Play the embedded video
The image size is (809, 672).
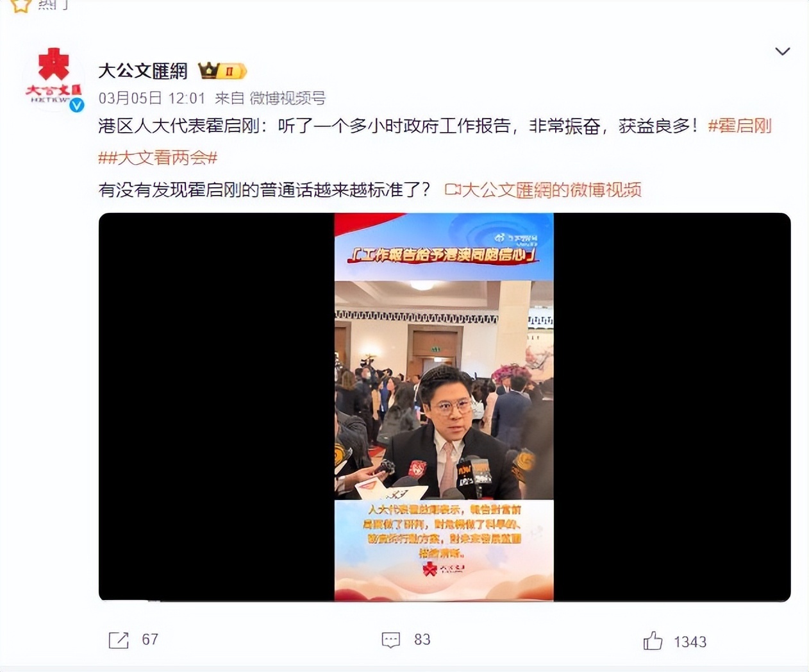point(444,407)
